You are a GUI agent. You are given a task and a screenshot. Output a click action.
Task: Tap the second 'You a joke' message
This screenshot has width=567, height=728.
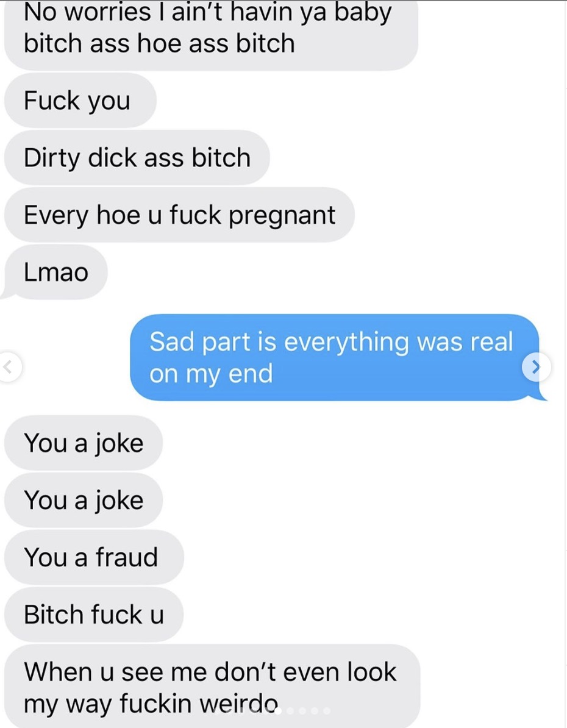pyautogui.click(x=84, y=500)
